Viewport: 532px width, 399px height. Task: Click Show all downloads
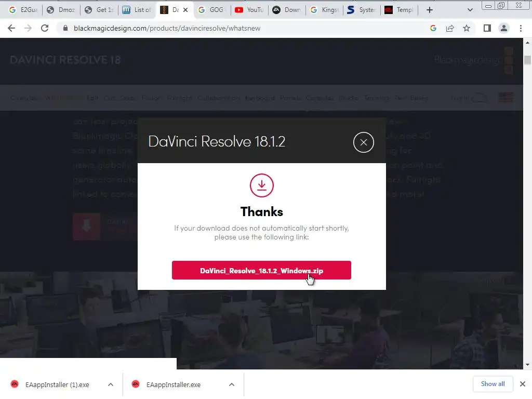(493, 384)
